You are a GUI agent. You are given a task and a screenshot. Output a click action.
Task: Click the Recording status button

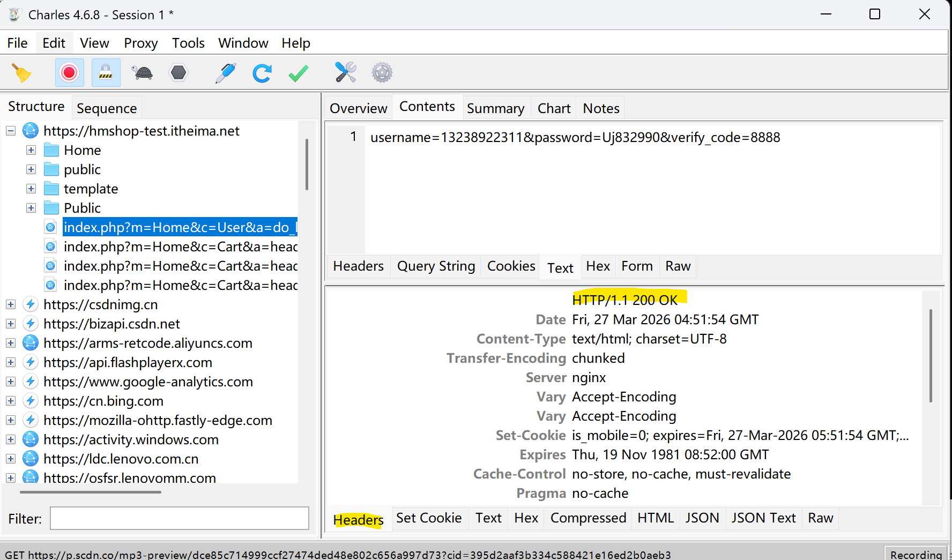916,554
